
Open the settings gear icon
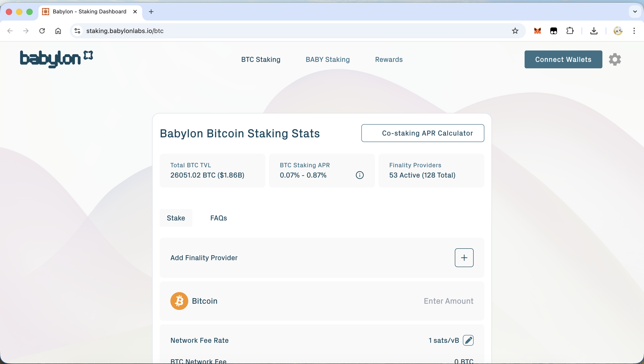point(615,59)
